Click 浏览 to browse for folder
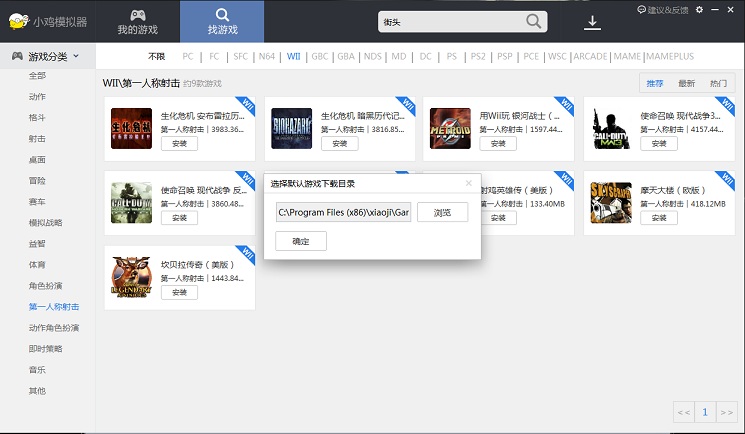 click(x=442, y=212)
